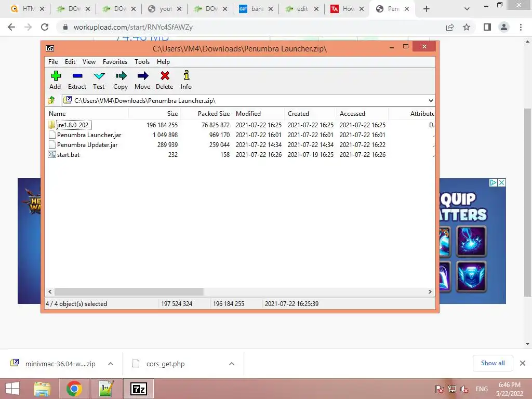The width and height of the screenshot is (532, 399).
Task: Sort by the Packed Size column header
Action: (206, 114)
